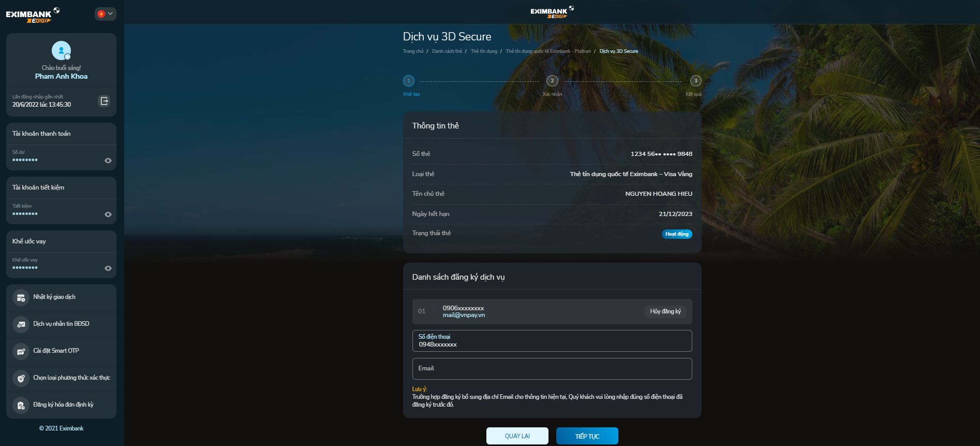Open the language flag dropdown
This screenshot has height=446, width=980.
[x=105, y=14]
